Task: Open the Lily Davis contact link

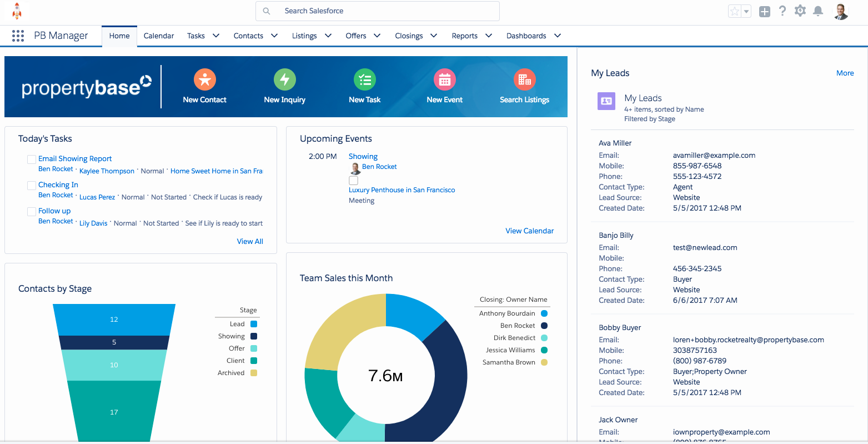Action: pyautogui.click(x=93, y=223)
